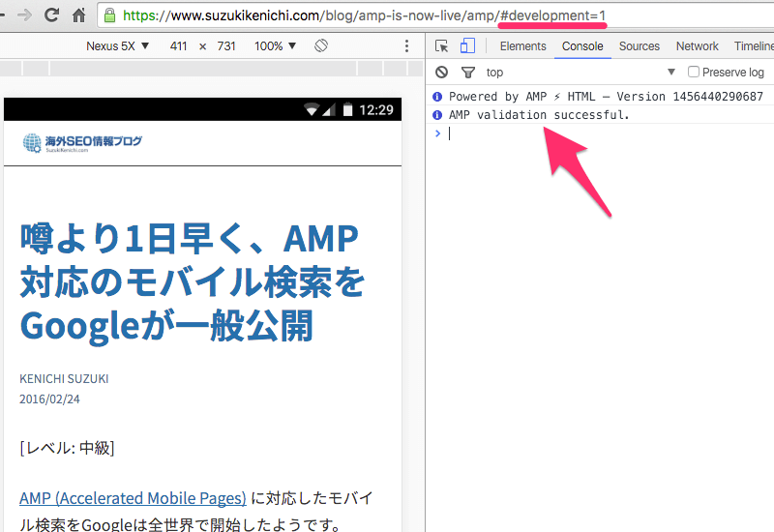This screenshot has height=532, width=774.
Task: Clear the console with the ban icon
Action: click(442, 72)
